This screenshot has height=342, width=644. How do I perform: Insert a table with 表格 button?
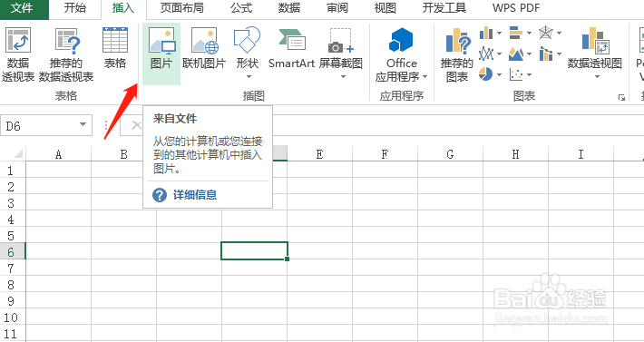tap(114, 48)
